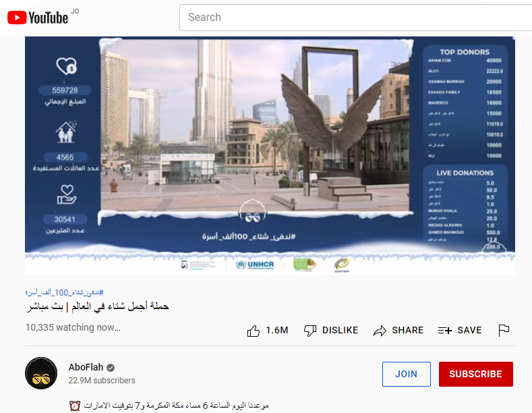Report the video using flag icon
This screenshot has height=413, width=532.
504,331
